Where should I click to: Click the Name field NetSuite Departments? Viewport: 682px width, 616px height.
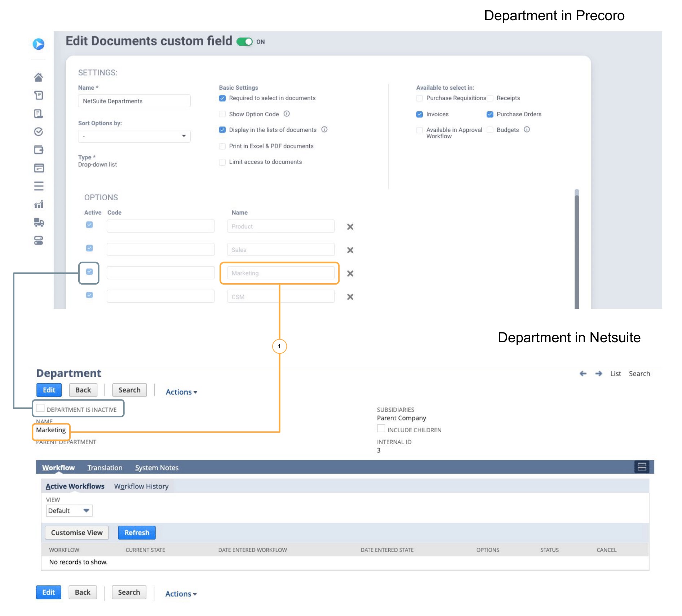(134, 101)
